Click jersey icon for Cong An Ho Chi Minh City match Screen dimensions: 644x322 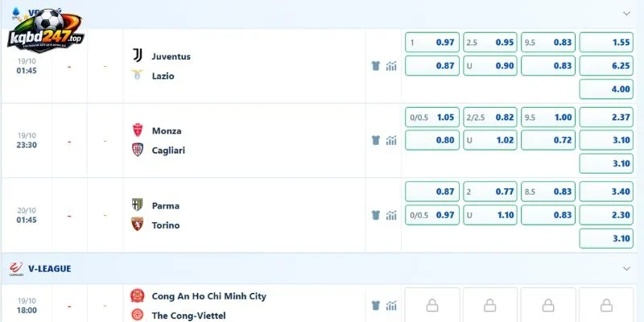coord(376,305)
